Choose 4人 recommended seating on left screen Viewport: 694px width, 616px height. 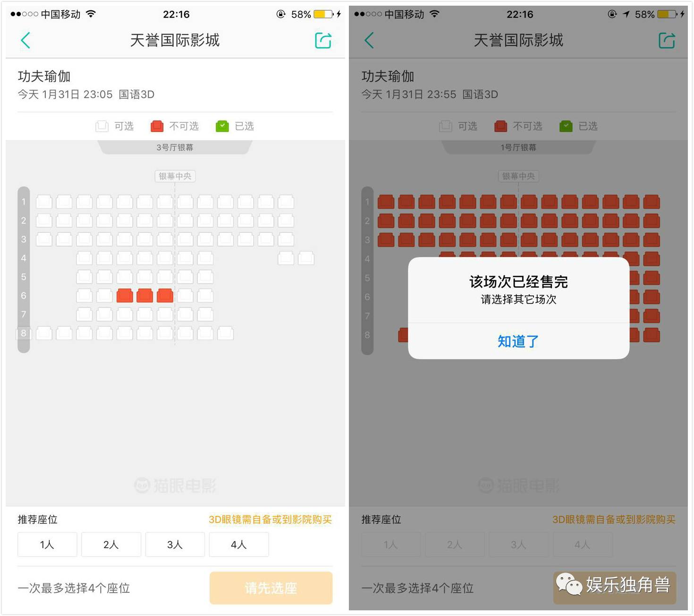click(239, 545)
